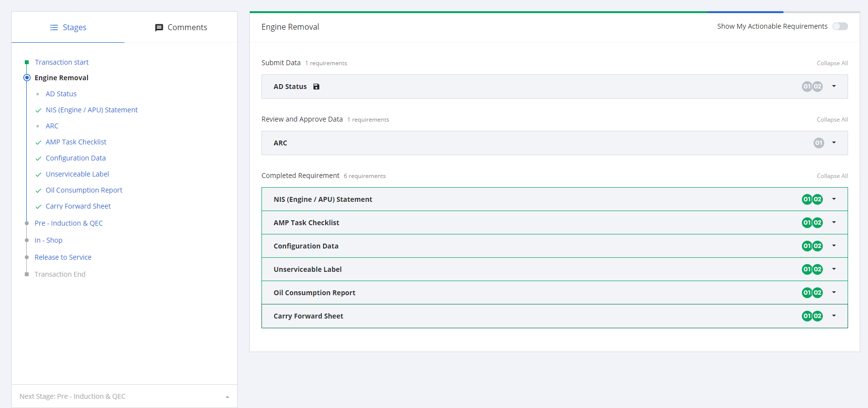The width and height of the screenshot is (868, 408).
Task: Click the green check beside NIS (Engine / APU) Statement
Action: (x=38, y=110)
